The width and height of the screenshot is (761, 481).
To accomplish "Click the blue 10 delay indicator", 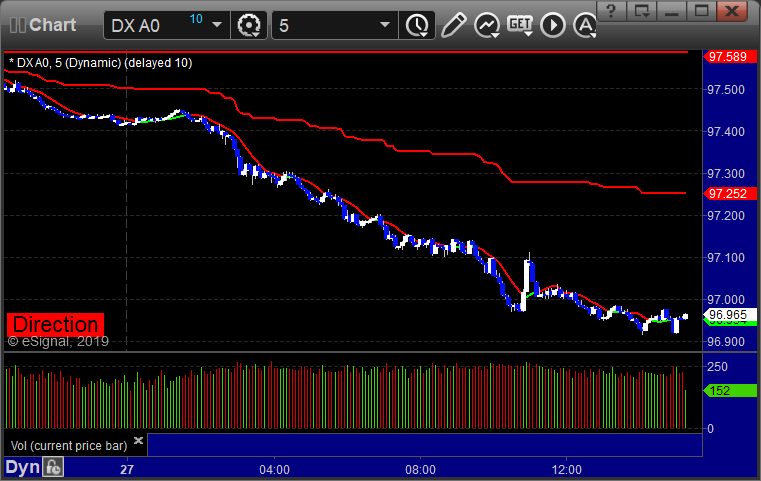I will coord(196,19).
